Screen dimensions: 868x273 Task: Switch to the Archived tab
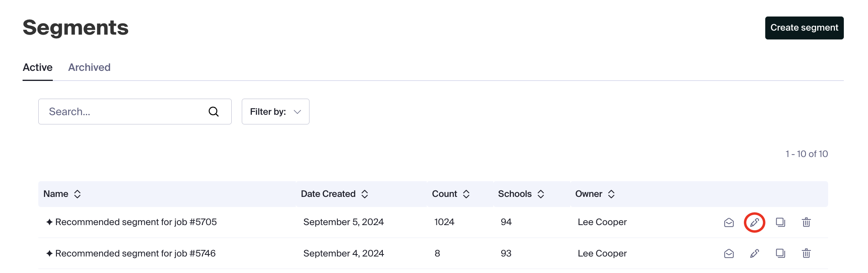[x=89, y=67]
